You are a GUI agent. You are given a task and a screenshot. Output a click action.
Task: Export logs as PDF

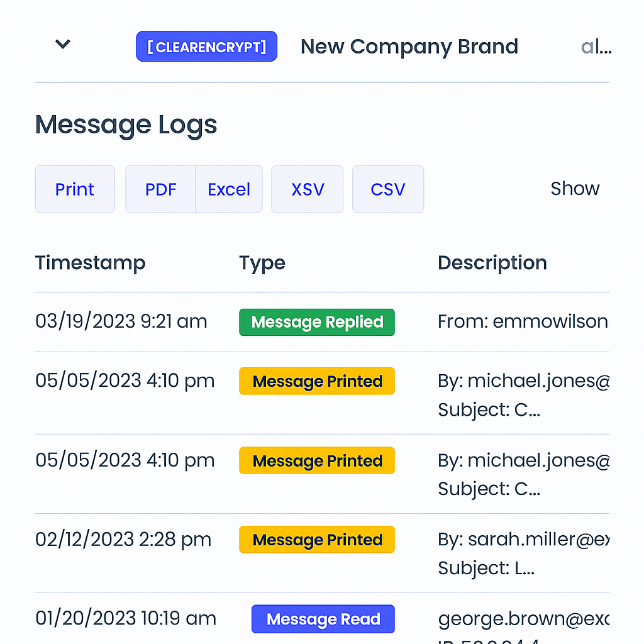161,189
